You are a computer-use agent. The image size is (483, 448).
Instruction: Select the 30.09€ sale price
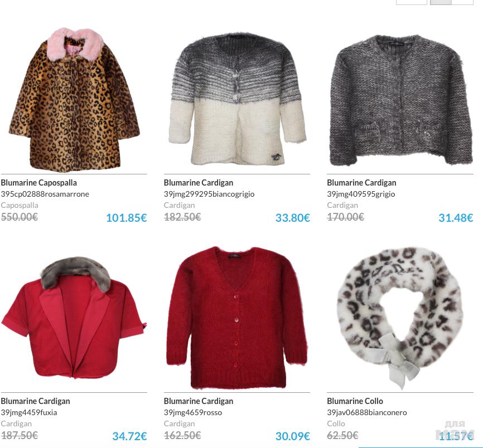coord(293,436)
